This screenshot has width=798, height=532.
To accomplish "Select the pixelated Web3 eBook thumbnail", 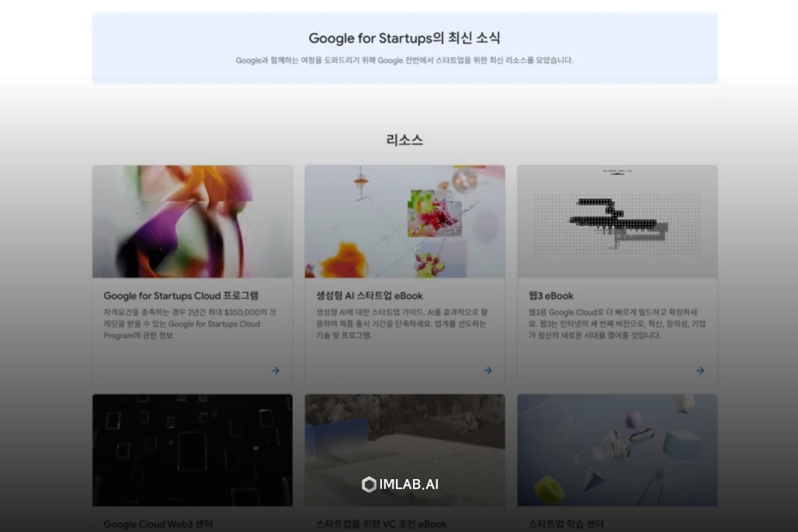I will (x=617, y=221).
